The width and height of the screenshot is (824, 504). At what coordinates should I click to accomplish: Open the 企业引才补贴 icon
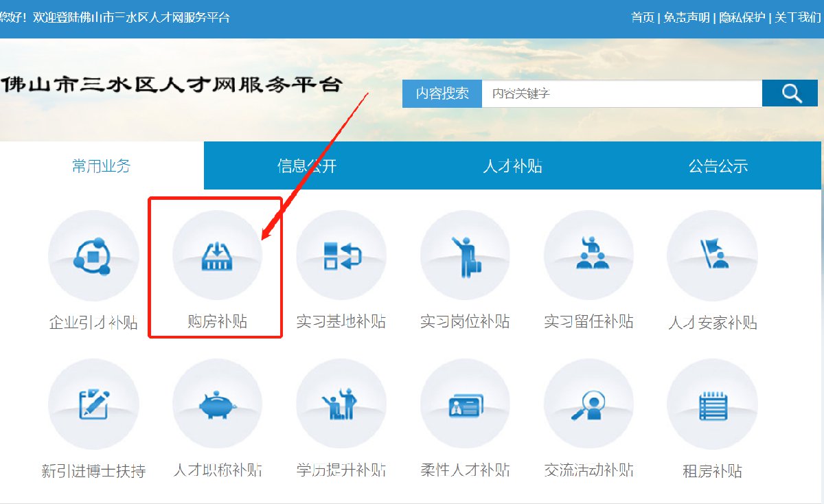tap(93, 256)
